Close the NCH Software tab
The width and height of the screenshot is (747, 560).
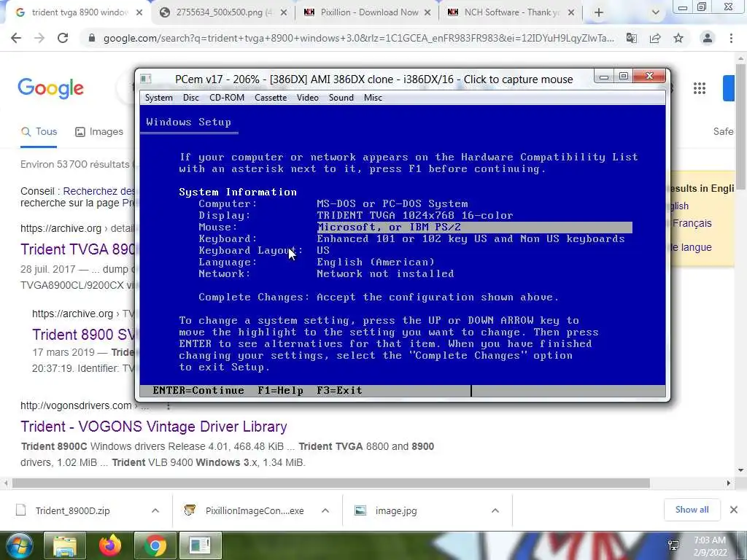571,13
